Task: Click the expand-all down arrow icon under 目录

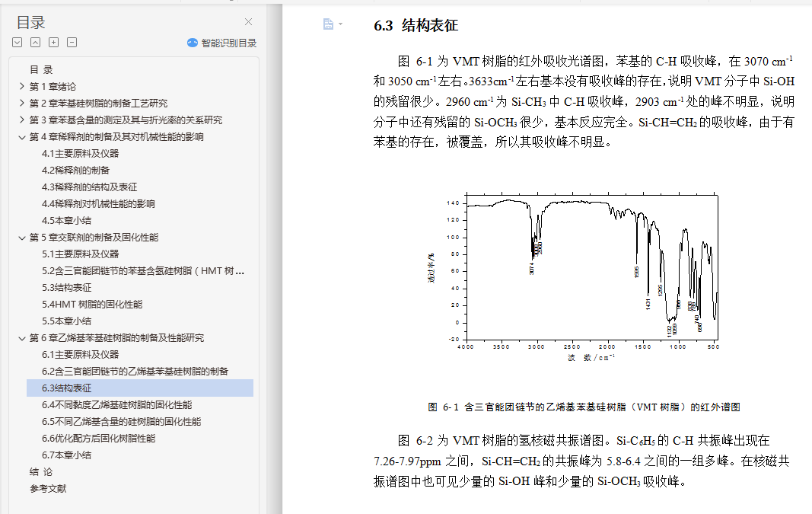Action: (x=17, y=43)
